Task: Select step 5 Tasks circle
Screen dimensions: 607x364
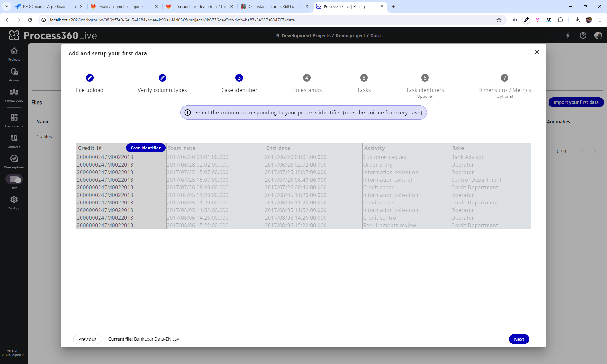Action: [x=364, y=78]
